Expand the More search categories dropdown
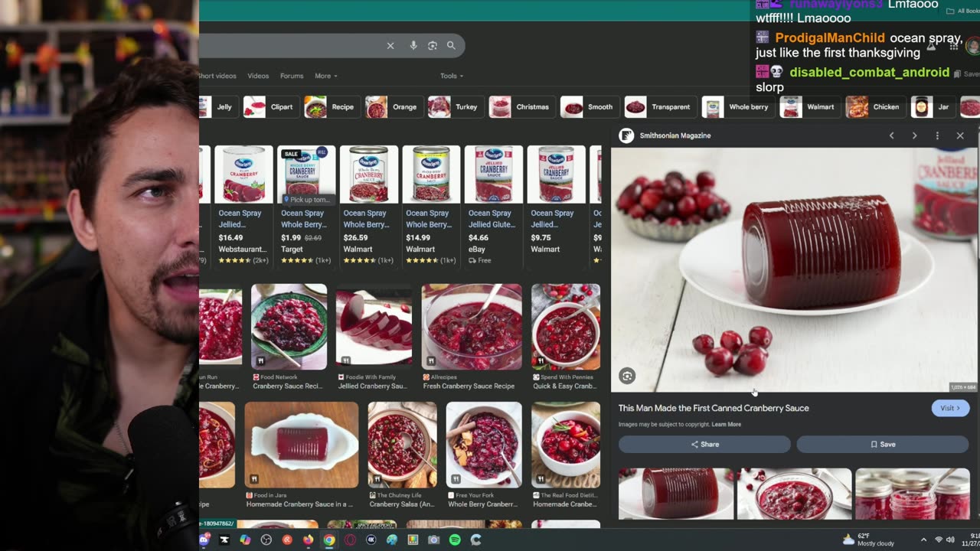The height and width of the screenshot is (551, 980). point(325,76)
